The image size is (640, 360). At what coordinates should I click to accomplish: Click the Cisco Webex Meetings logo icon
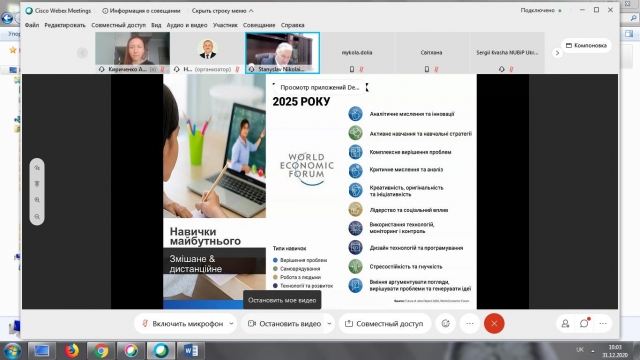pyautogui.click(x=29, y=11)
